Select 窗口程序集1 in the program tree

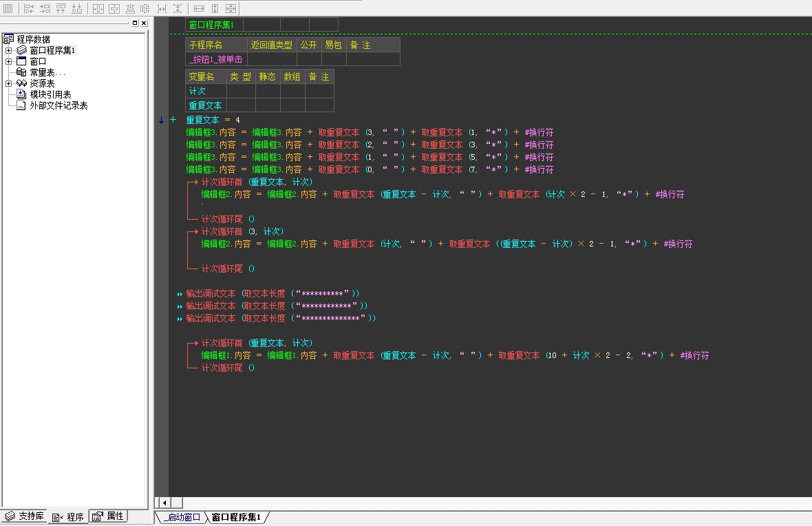coord(52,50)
